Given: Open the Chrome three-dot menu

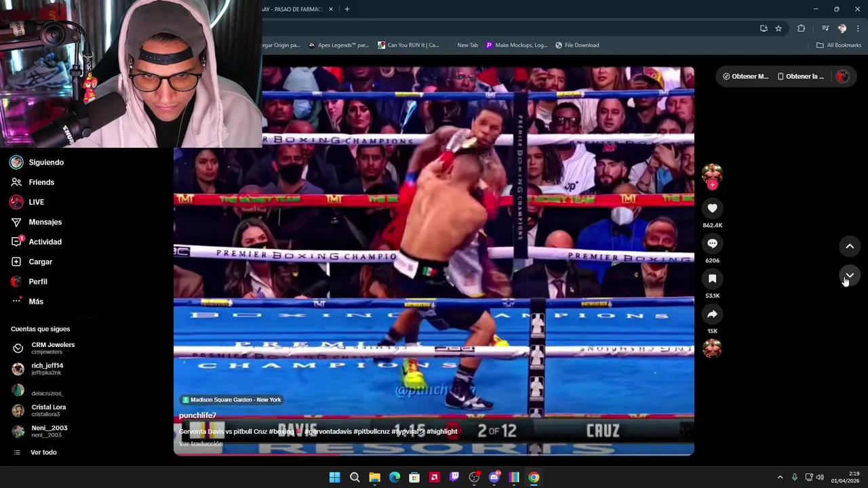Looking at the screenshot, I should (859, 28).
